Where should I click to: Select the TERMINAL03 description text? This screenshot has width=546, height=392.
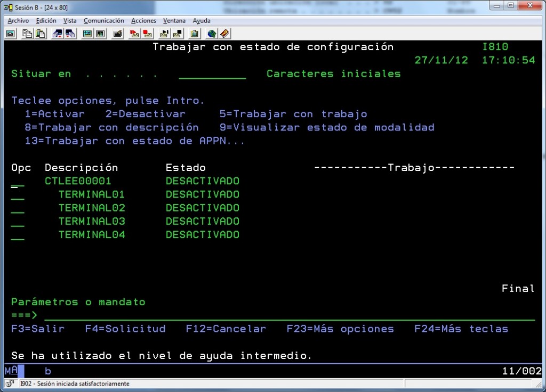[92, 221]
